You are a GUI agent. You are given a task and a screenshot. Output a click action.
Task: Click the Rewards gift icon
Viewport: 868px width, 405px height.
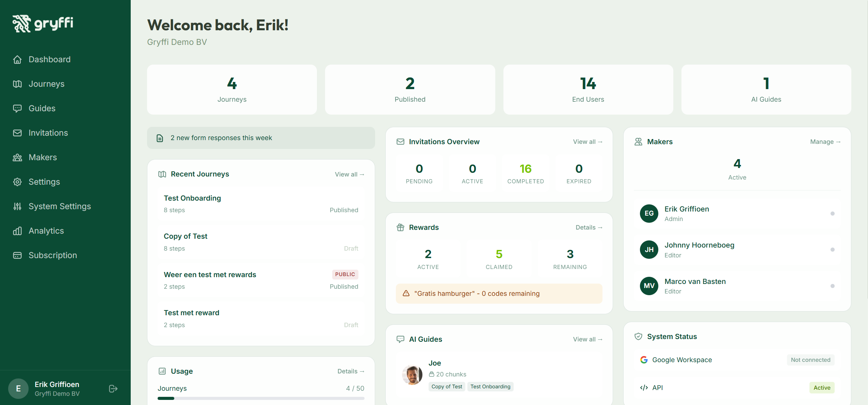pyautogui.click(x=401, y=227)
